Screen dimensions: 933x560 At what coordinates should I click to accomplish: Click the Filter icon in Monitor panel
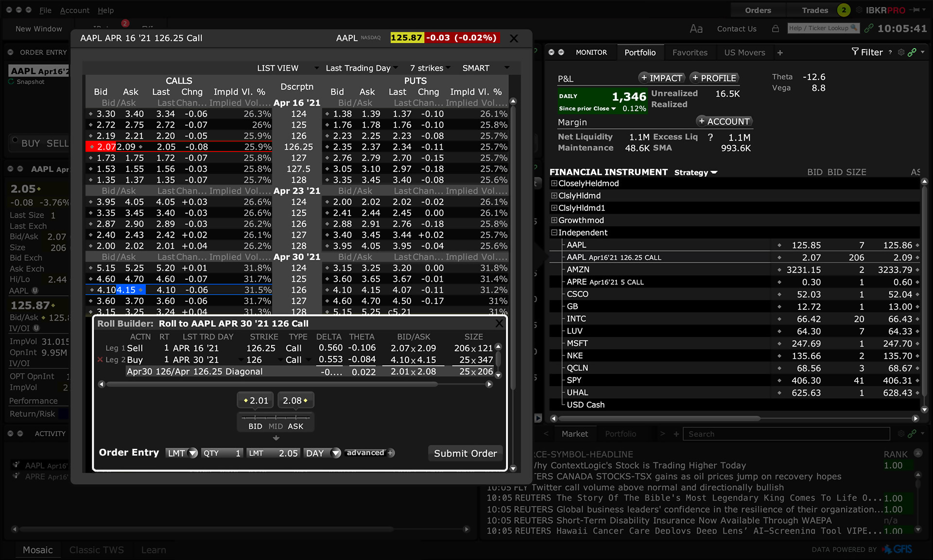pyautogui.click(x=854, y=52)
